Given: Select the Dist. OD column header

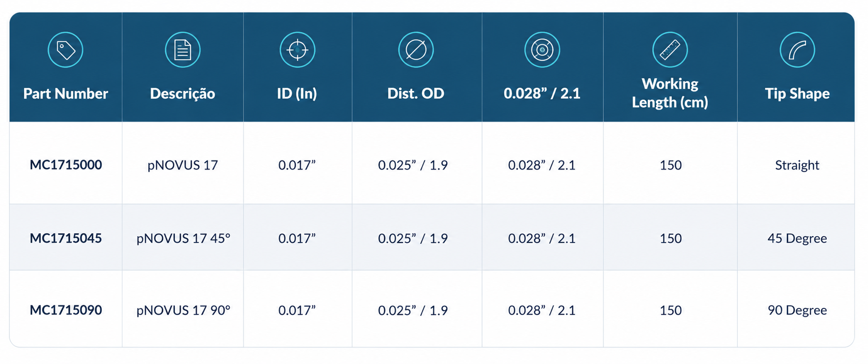Looking at the screenshot, I should (416, 93).
